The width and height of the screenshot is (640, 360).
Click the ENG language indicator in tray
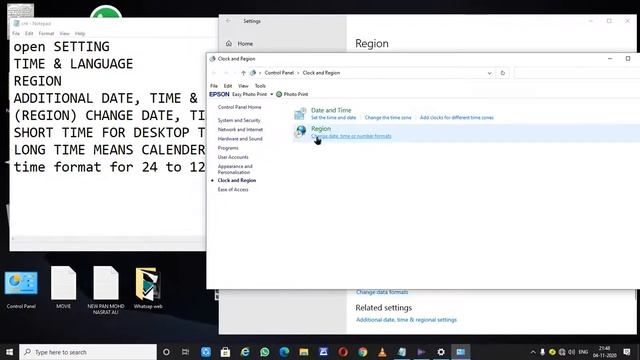click(x=583, y=352)
